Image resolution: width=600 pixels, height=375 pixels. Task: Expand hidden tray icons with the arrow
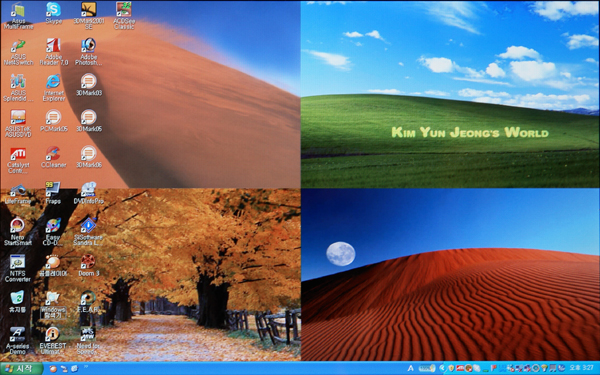[442, 368]
